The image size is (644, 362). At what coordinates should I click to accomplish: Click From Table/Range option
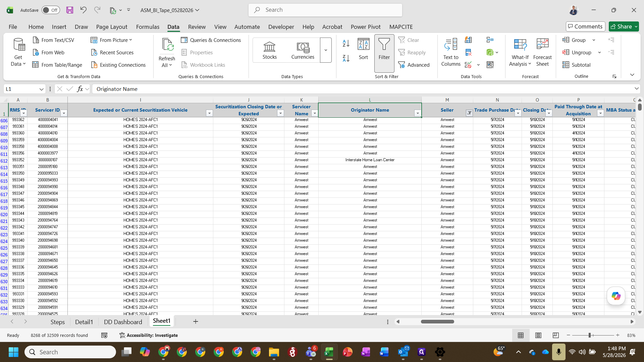(x=57, y=65)
